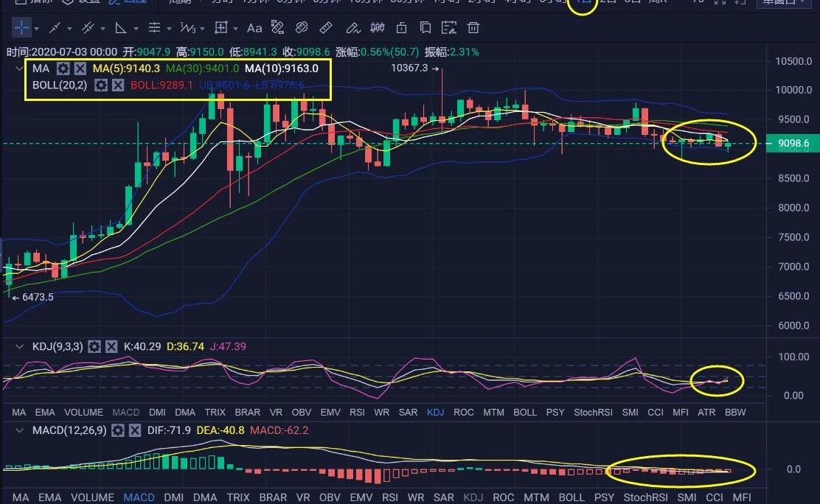Choose the text annotation Aa tool
The height and width of the screenshot is (504, 820).
pyautogui.click(x=254, y=28)
